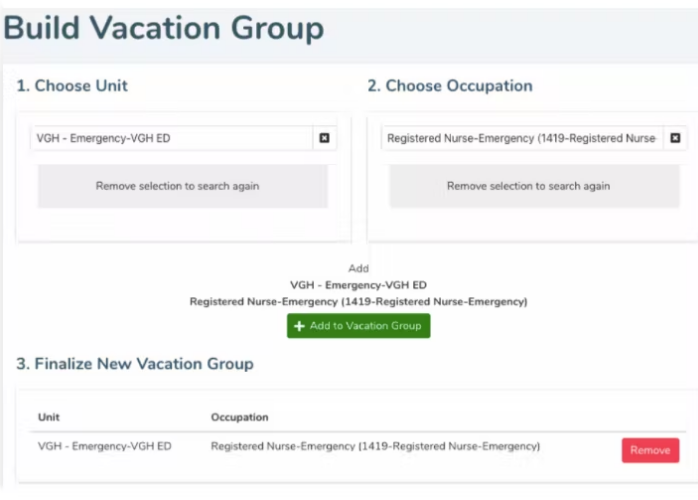Screen dimensions: 698x500
Task: Remove the VGH Emergency row from the group
Action: coord(650,450)
